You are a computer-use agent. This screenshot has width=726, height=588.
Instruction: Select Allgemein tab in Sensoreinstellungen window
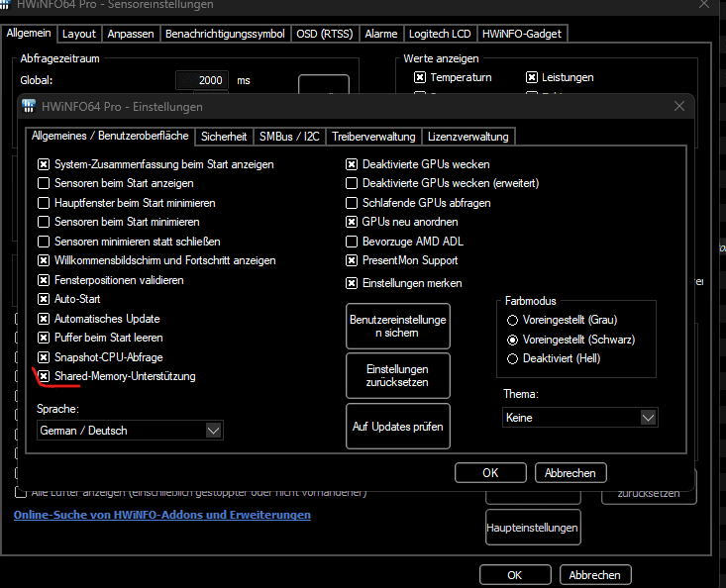(29, 33)
